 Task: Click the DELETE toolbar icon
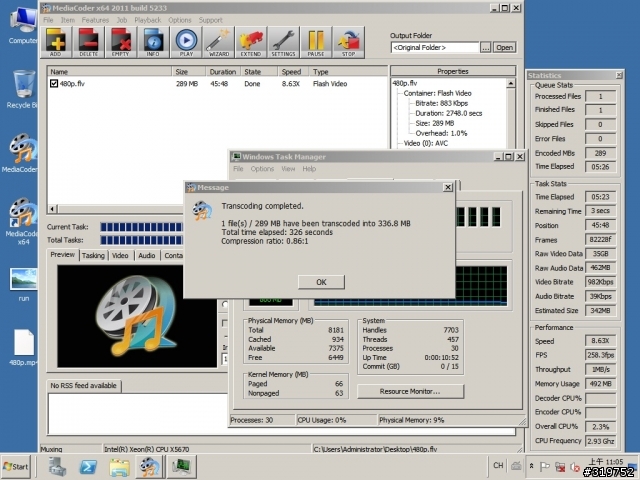[x=89, y=42]
